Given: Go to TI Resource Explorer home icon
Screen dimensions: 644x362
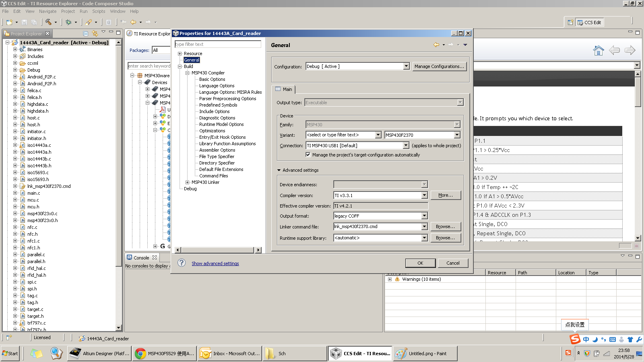Looking at the screenshot, I should [599, 50].
